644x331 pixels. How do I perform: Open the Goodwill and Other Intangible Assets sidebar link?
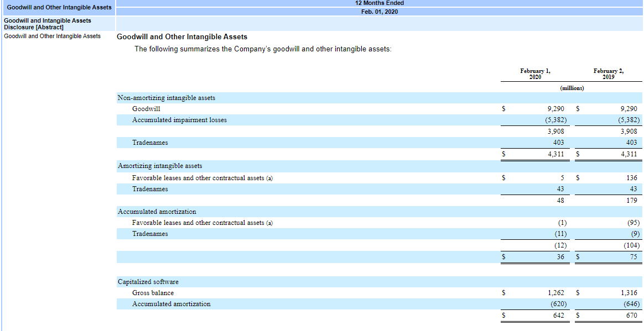[x=52, y=35]
